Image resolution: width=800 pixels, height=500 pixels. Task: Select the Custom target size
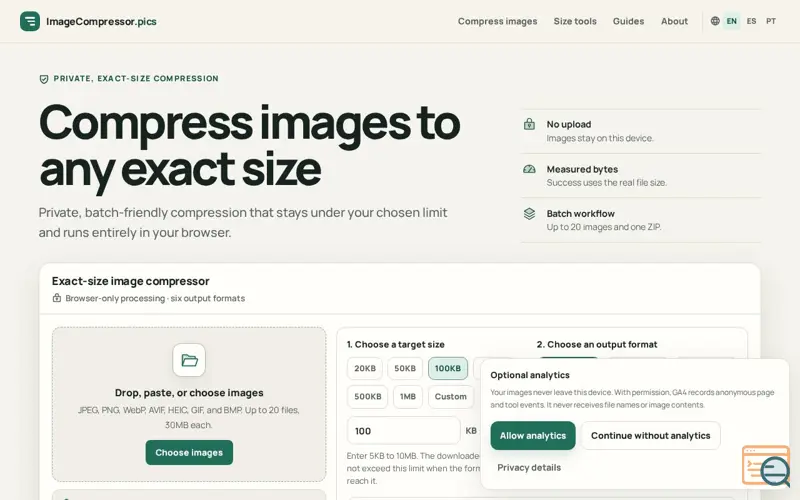coord(451,396)
